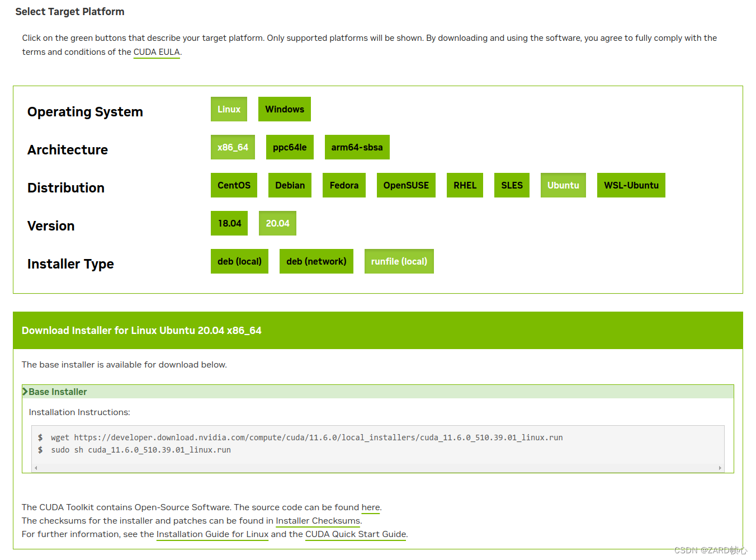This screenshot has height=560, width=756.
Task: Select version 18.04
Action: click(229, 223)
